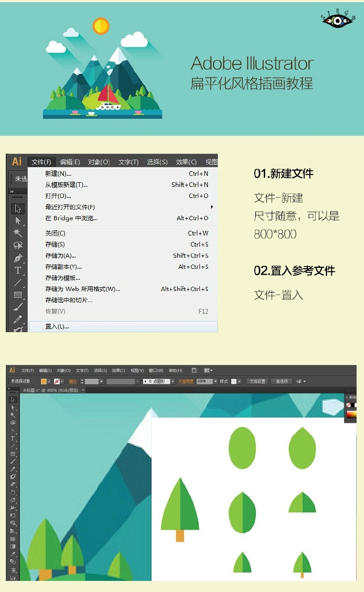Viewport: 364px width, 592px height.
Task: Select the Pen tool in upper screenshot
Action: 18,258
